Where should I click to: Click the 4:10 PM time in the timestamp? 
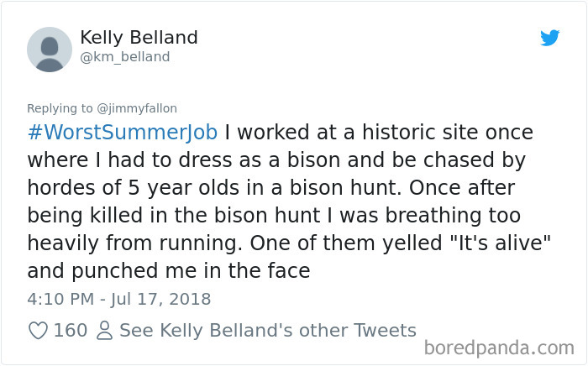click(60, 299)
